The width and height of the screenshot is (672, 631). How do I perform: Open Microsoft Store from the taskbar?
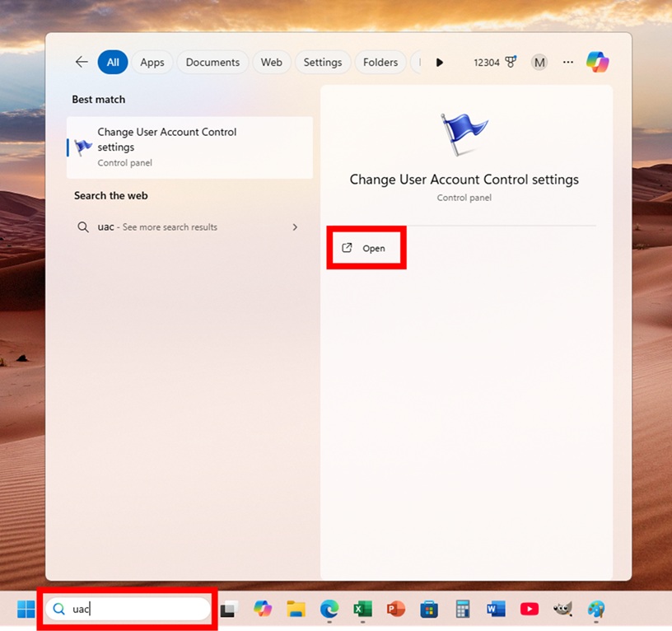pos(429,609)
